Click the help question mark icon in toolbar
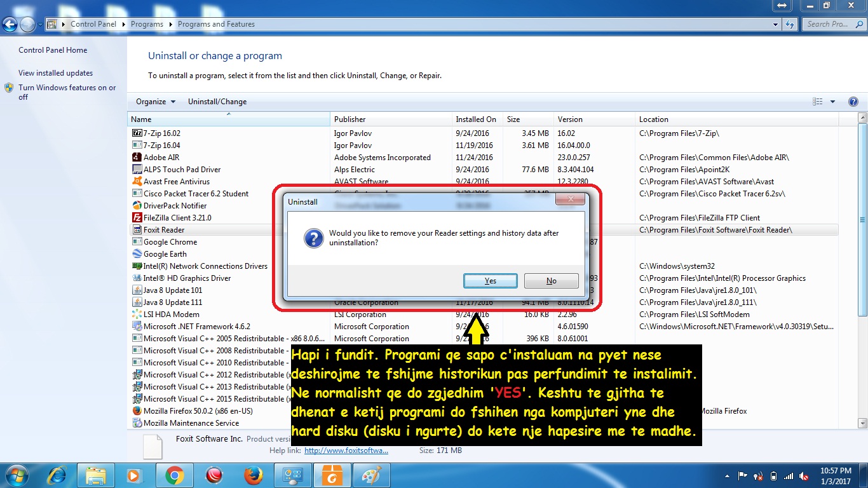 pos(853,102)
